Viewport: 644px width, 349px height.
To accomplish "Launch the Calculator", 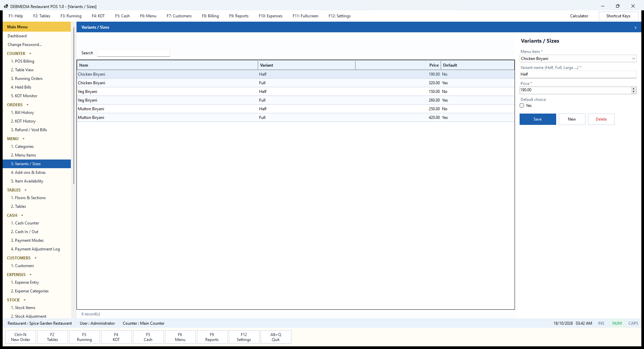I will pyautogui.click(x=579, y=16).
